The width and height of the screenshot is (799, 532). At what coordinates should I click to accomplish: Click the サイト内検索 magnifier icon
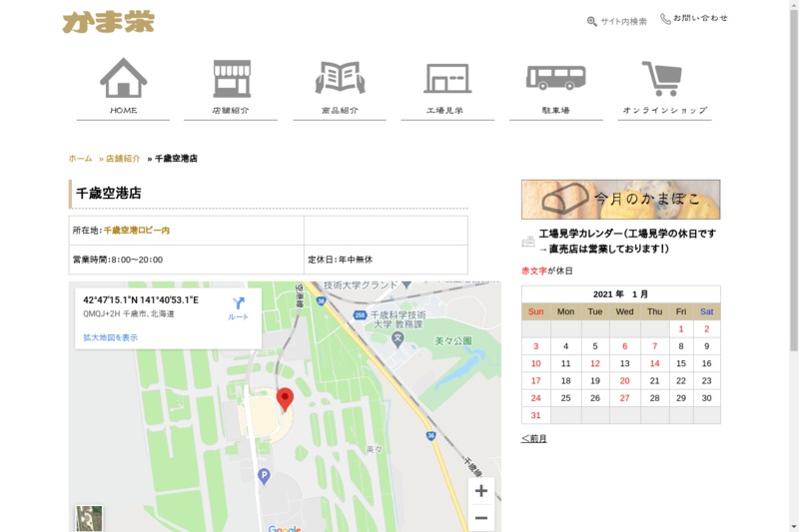(592, 21)
